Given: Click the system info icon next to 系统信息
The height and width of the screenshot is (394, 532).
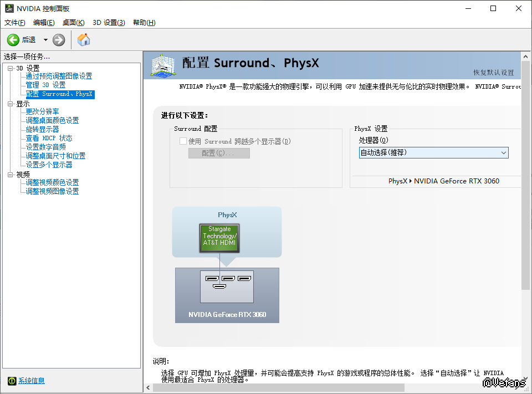Looking at the screenshot, I should (x=12, y=381).
